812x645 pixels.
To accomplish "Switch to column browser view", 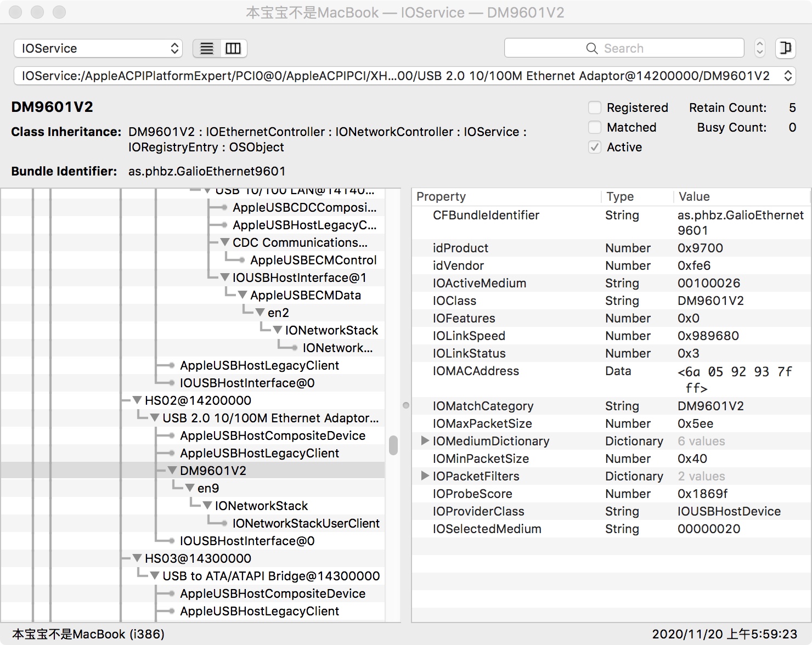I will [x=233, y=48].
